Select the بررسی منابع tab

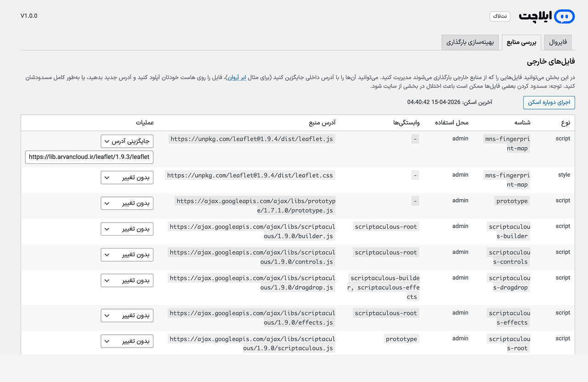[x=521, y=43]
